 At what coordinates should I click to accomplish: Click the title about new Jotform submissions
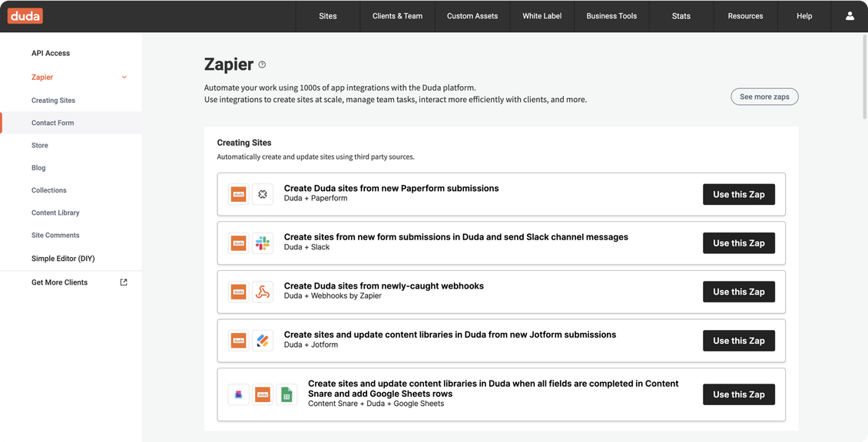[x=450, y=334]
